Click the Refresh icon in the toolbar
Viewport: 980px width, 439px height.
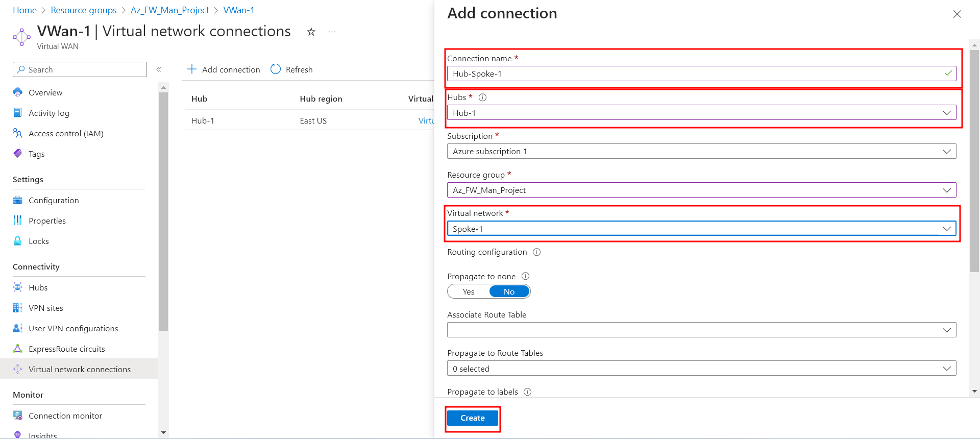(276, 69)
